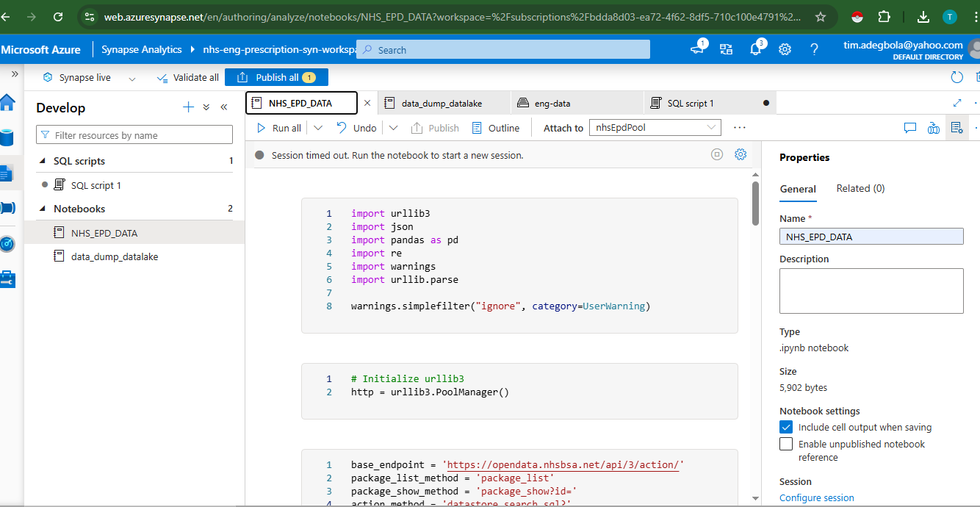The image size is (980, 507).
Task: Switch to the eng-data tab
Action: [x=577, y=104]
